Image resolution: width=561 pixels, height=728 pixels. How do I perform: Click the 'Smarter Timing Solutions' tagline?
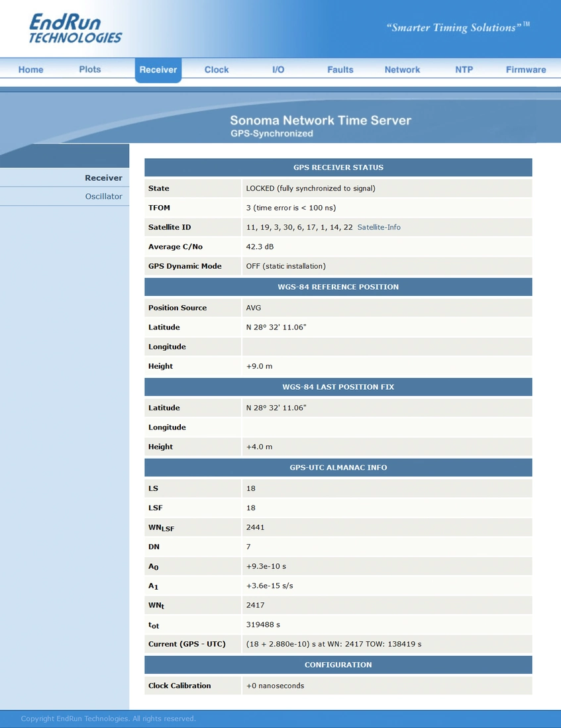(458, 27)
